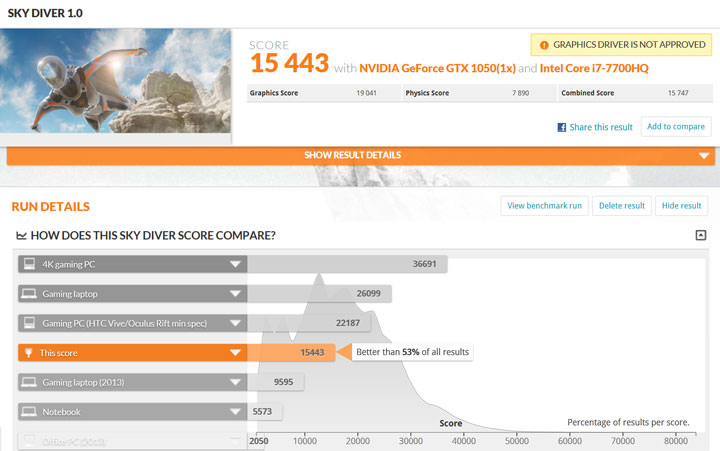The height and width of the screenshot is (451, 720).
Task: Click the Gaming laptop (2013) row icon
Action: [x=30, y=382]
